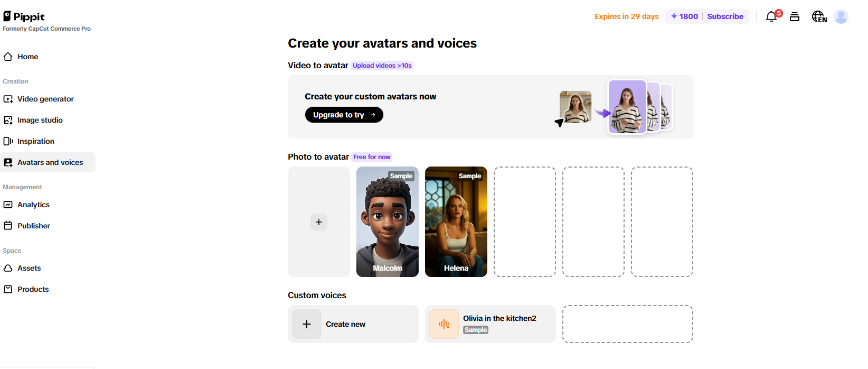This screenshot has width=868, height=369.
Task: Go to Products page
Action: pyautogui.click(x=33, y=289)
